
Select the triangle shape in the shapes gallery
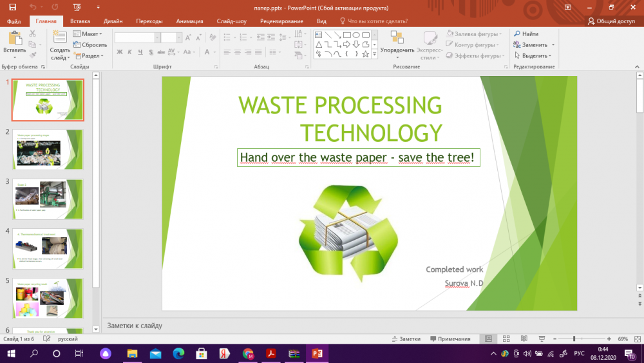pyautogui.click(x=319, y=44)
